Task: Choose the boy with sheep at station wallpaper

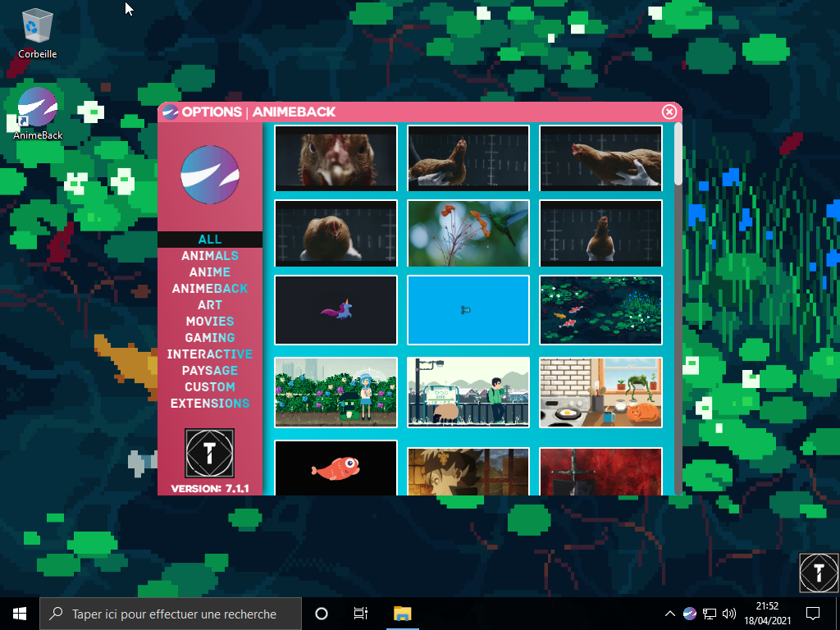Action: pos(468,393)
